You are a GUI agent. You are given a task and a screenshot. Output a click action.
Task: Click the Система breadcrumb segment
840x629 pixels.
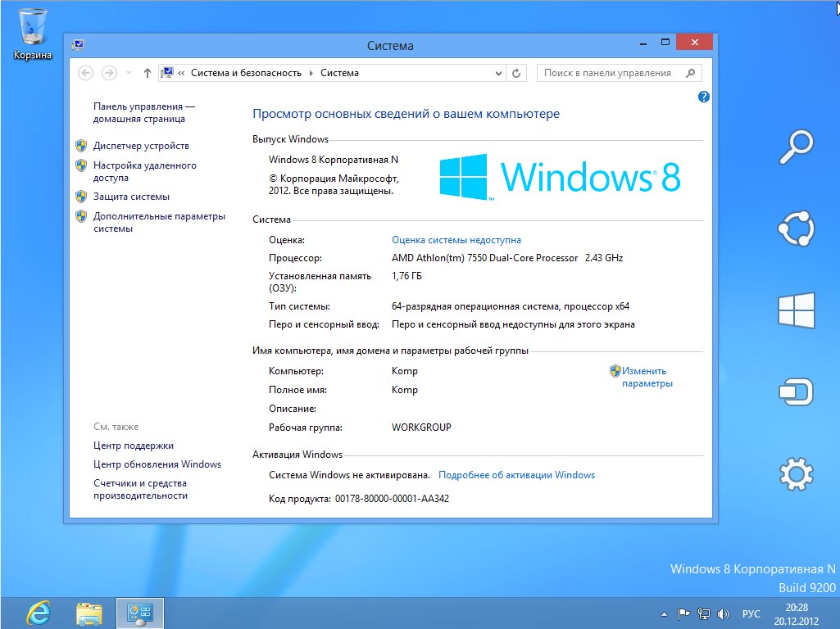[x=339, y=73]
